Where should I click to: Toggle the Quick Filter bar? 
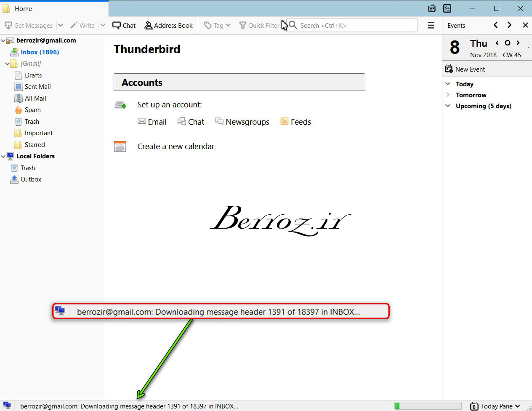pyautogui.click(x=259, y=26)
